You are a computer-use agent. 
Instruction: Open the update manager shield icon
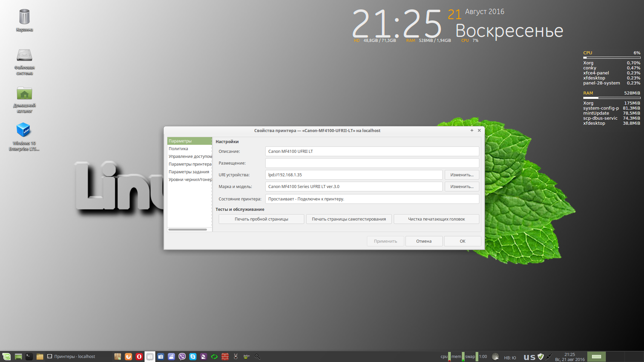(540, 357)
